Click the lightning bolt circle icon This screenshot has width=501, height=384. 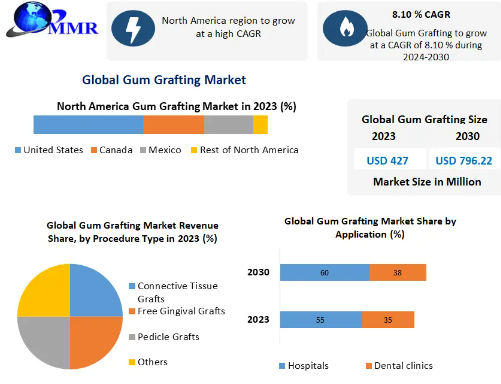click(133, 28)
